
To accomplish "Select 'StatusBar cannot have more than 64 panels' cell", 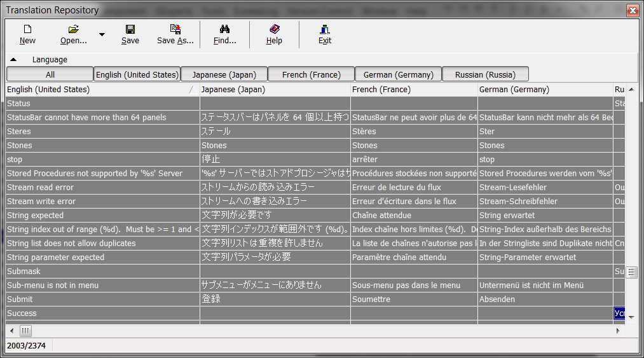I will click(103, 118).
